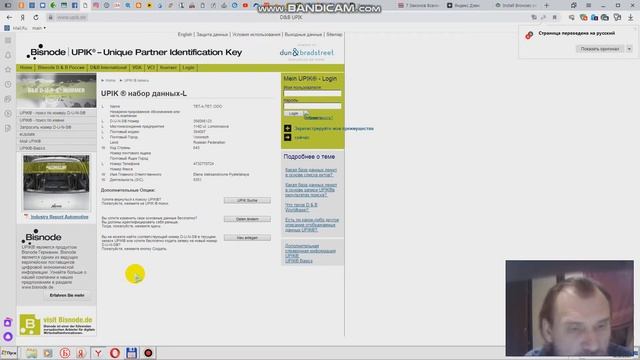
Task: Click the automotive report car thumbnail
Action: (x=56, y=182)
